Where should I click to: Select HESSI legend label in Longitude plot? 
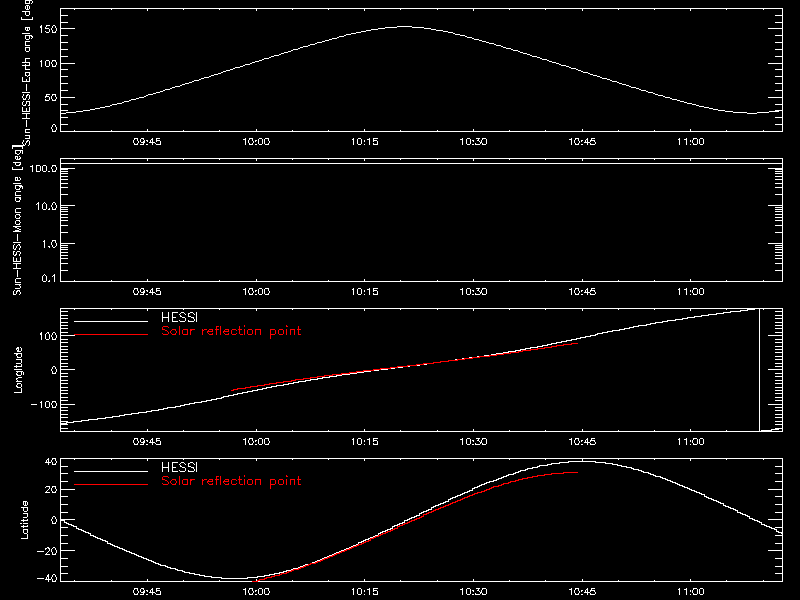coord(179,317)
